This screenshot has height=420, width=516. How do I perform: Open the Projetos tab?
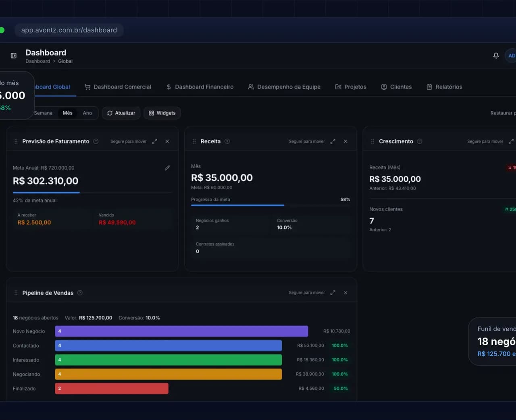351,87
